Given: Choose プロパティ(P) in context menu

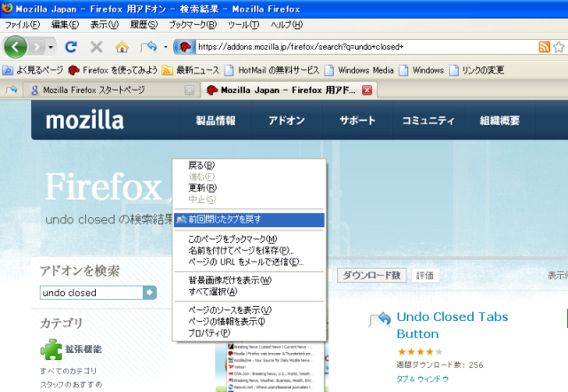Looking at the screenshot, I should coord(249,333).
